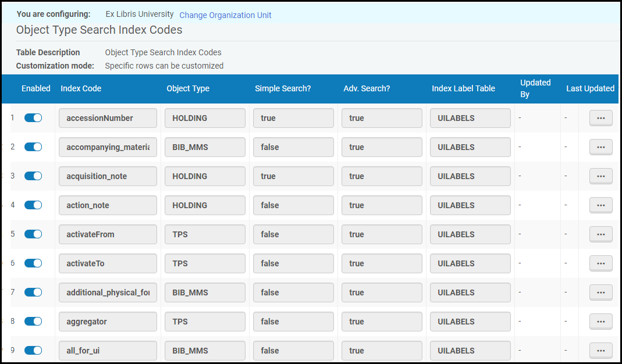The height and width of the screenshot is (364, 622).
Task: Click TPS object type in activateFrom row
Action: point(205,234)
